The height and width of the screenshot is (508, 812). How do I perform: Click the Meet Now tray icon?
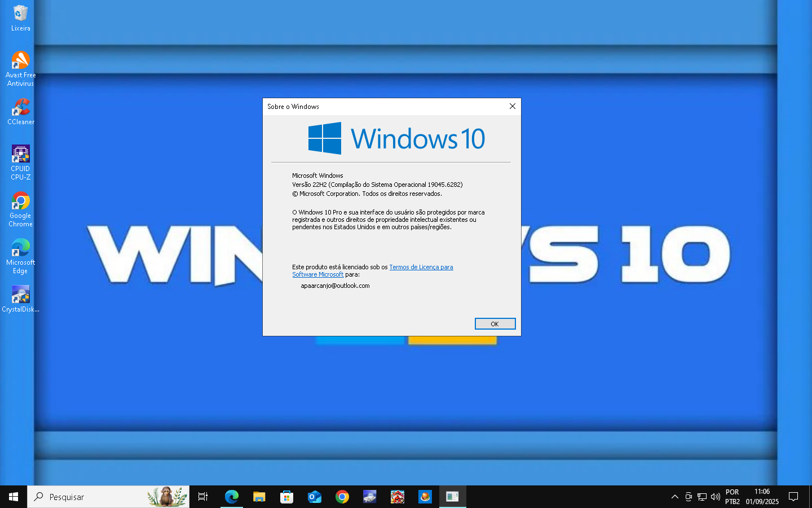689,497
